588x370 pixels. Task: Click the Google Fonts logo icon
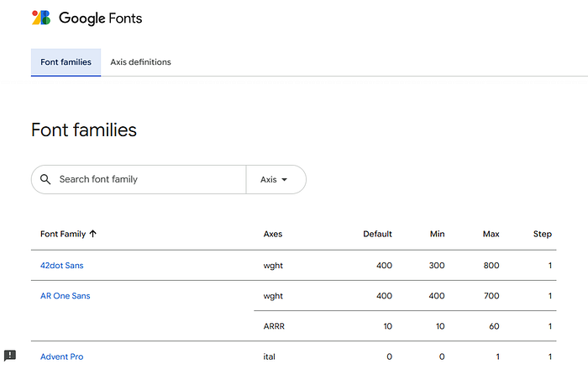pyautogui.click(x=41, y=18)
